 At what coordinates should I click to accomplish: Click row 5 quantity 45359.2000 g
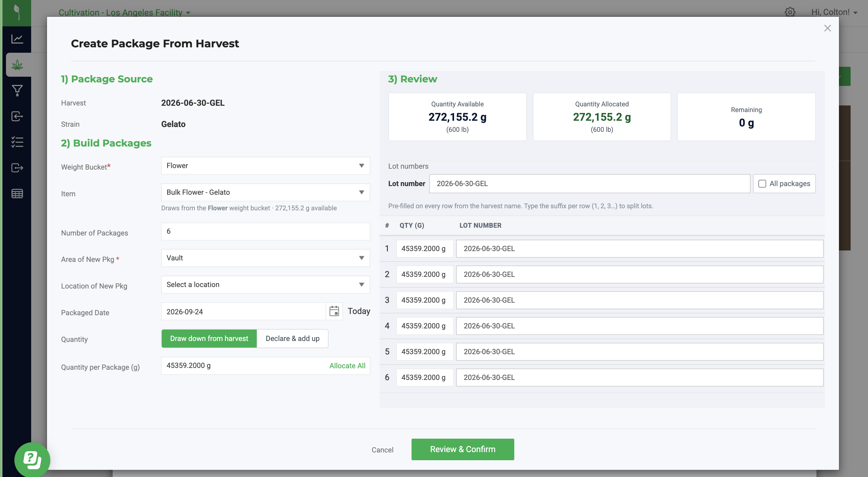click(425, 351)
